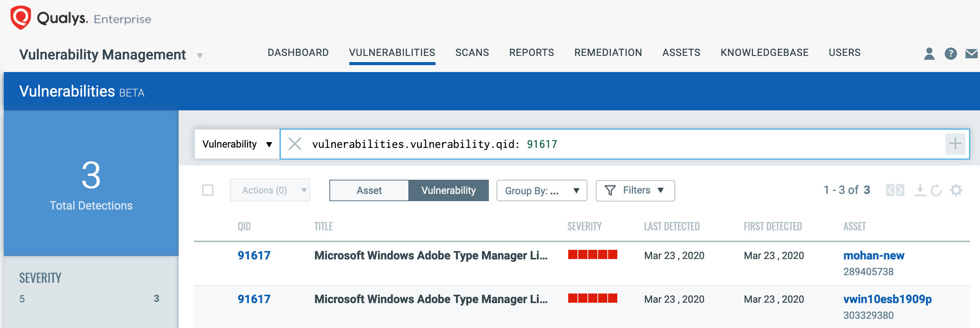Toggle the select-all checkbox
Image resolution: width=980 pixels, height=328 pixels.
click(208, 190)
